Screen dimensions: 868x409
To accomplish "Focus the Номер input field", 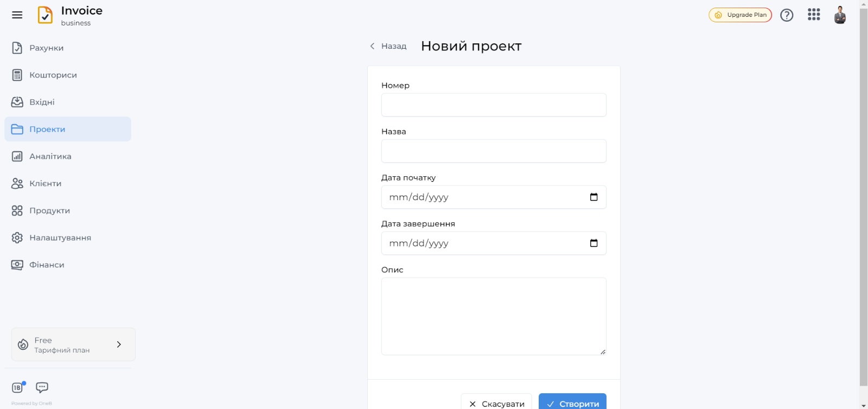I will tap(493, 105).
